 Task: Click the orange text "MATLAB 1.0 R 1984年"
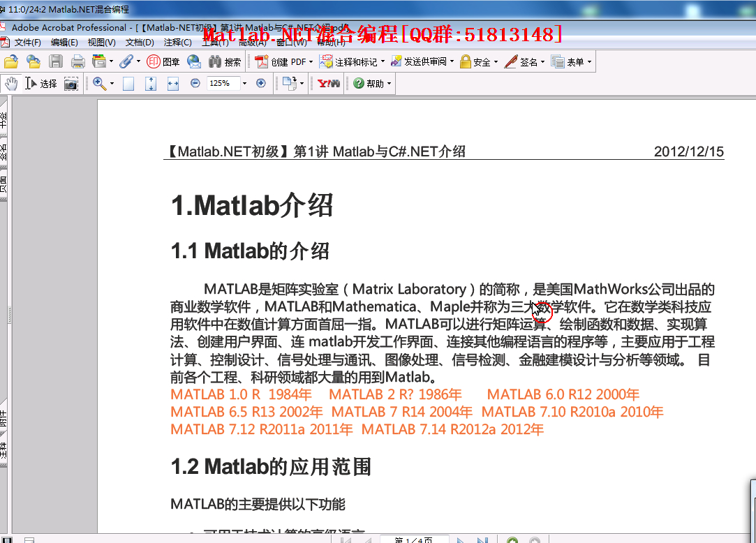point(241,394)
